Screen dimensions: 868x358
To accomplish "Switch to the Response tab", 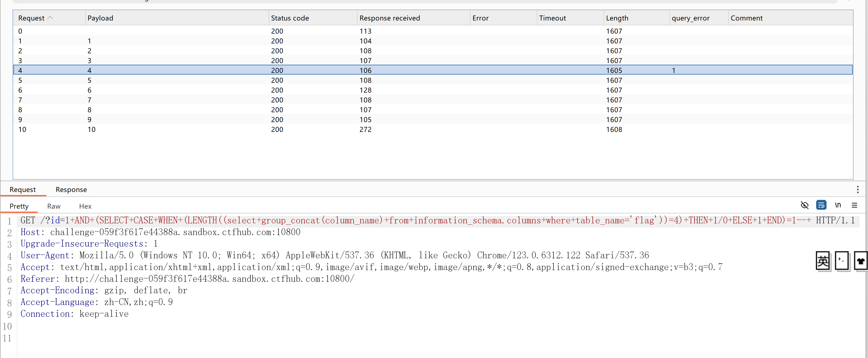I will (71, 189).
